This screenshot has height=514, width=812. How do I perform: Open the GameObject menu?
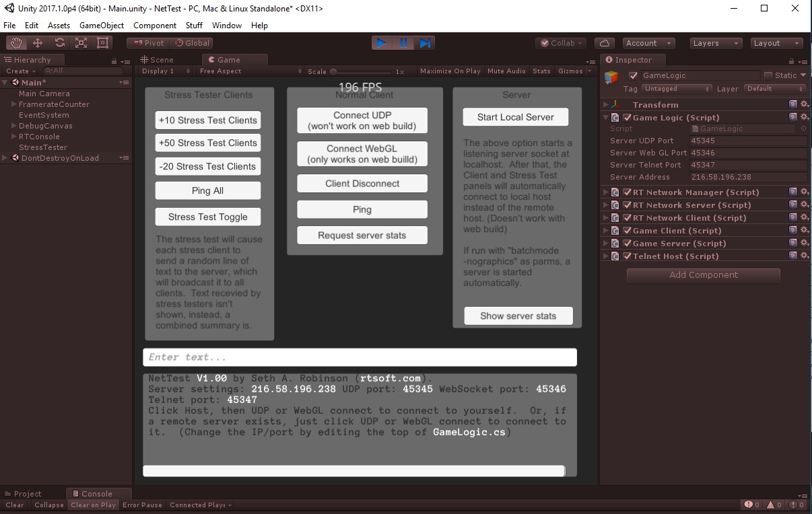point(102,26)
